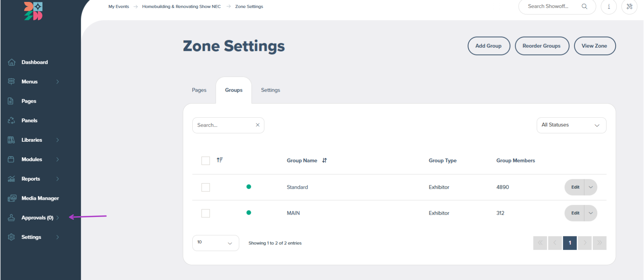Open Media Manager in the sidebar
644x280 pixels.
tap(40, 198)
